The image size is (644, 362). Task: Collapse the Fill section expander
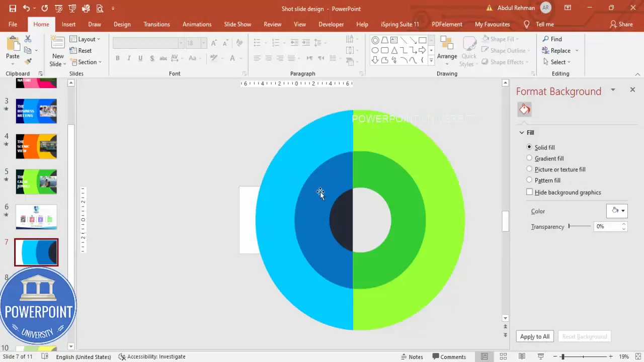click(522, 133)
